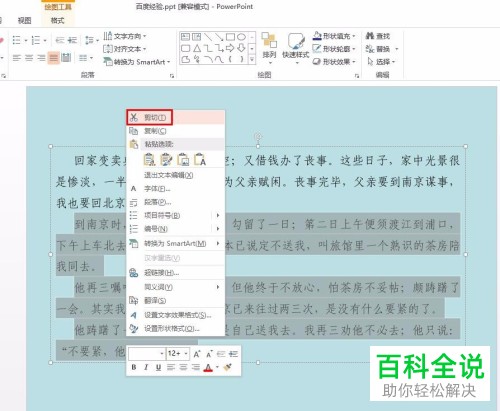Choose 设置形状格式(O)... in the context menu

pyautogui.click(x=175, y=329)
